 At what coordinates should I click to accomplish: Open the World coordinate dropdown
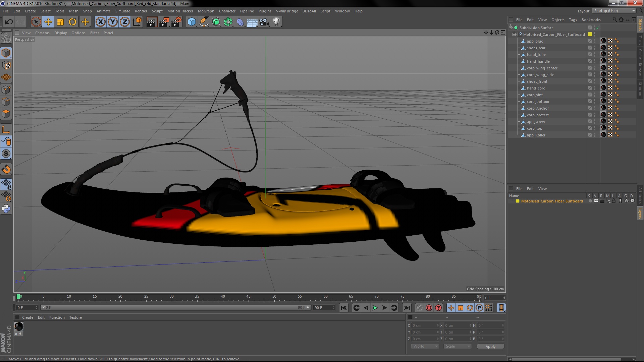point(425,346)
